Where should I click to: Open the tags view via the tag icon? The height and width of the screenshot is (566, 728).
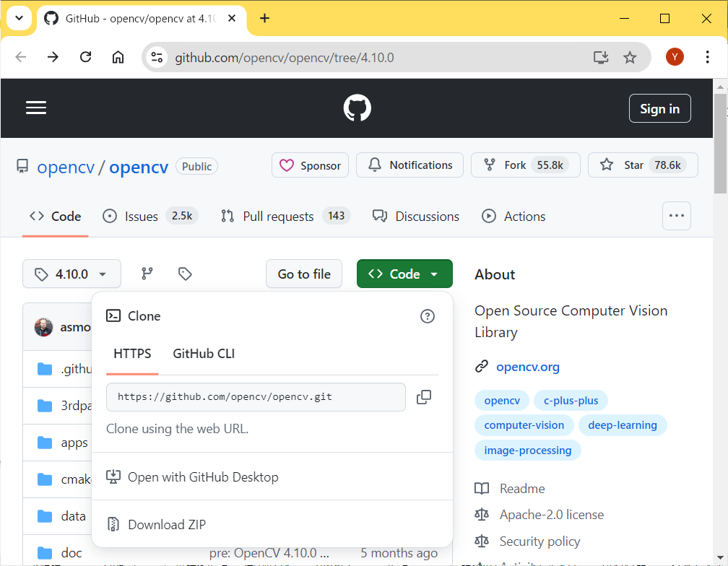coord(184,274)
